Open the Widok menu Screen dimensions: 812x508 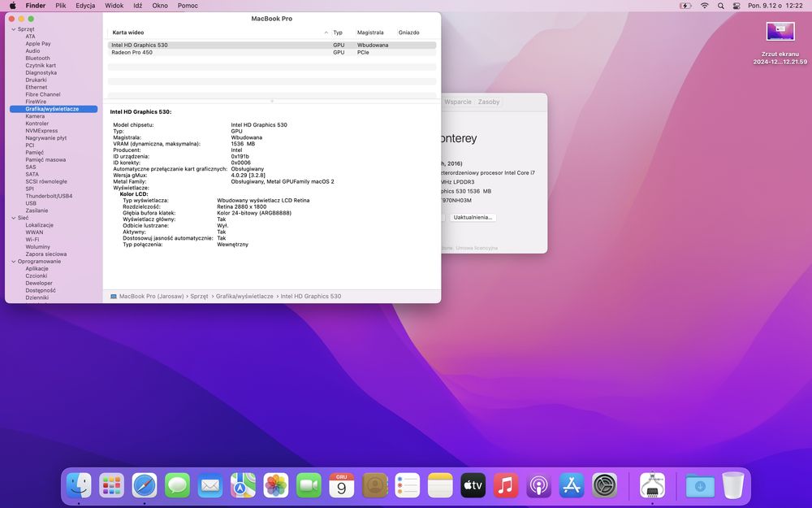click(114, 6)
